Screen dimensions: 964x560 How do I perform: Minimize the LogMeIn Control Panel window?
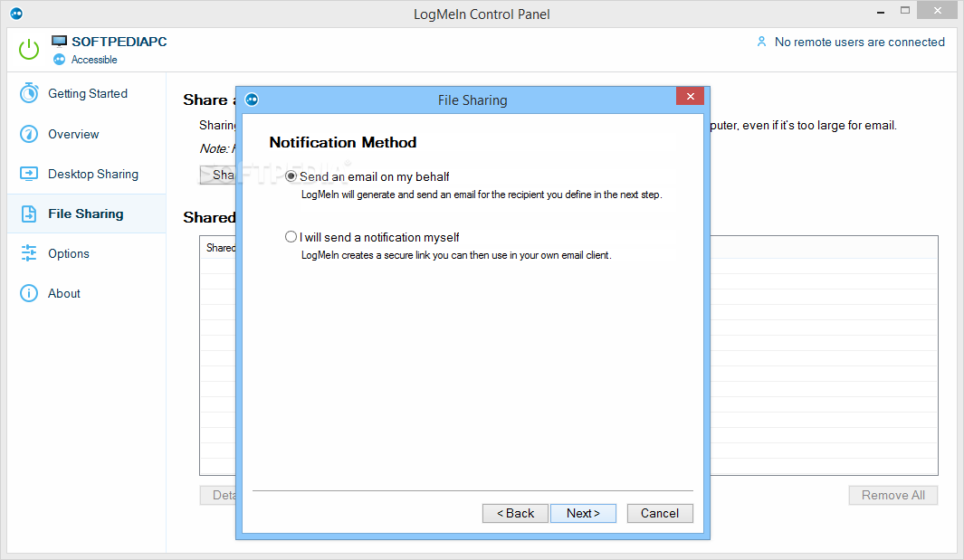click(881, 11)
